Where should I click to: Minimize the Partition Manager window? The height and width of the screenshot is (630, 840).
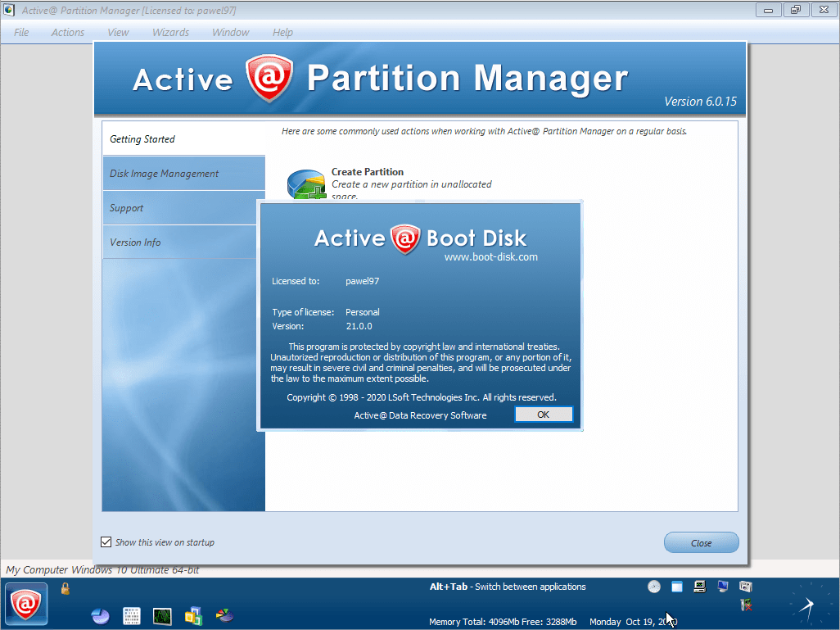click(768, 10)
